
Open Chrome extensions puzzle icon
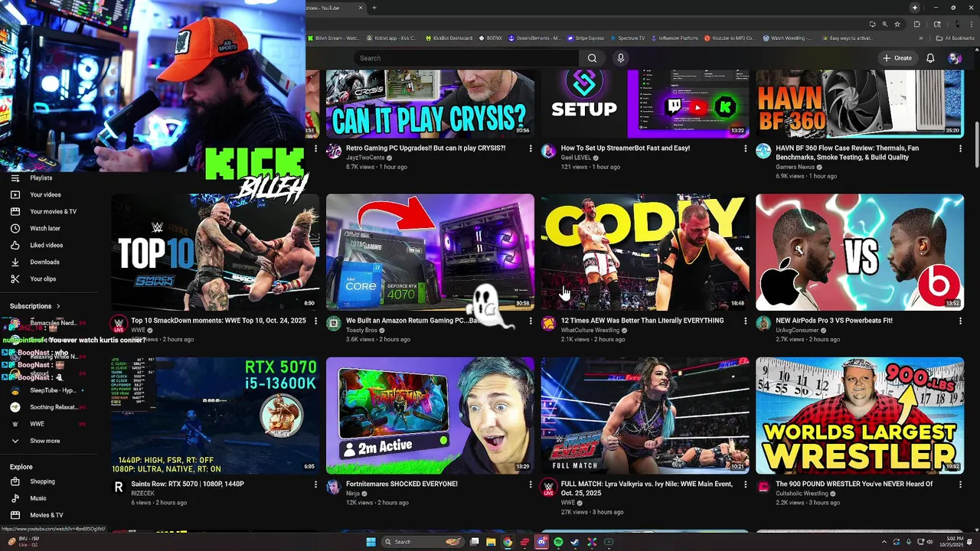coord(917,24)
